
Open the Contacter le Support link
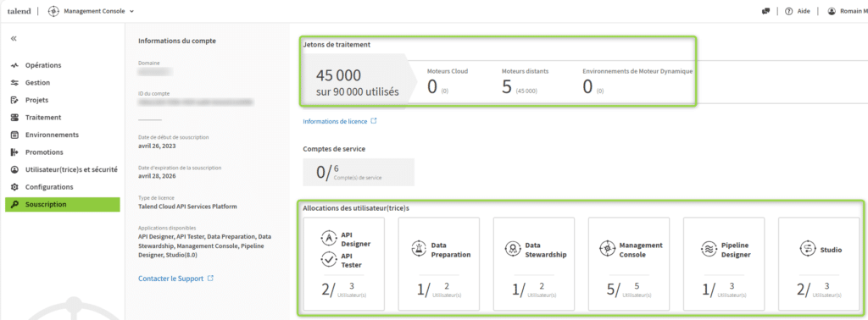[170, 279]
